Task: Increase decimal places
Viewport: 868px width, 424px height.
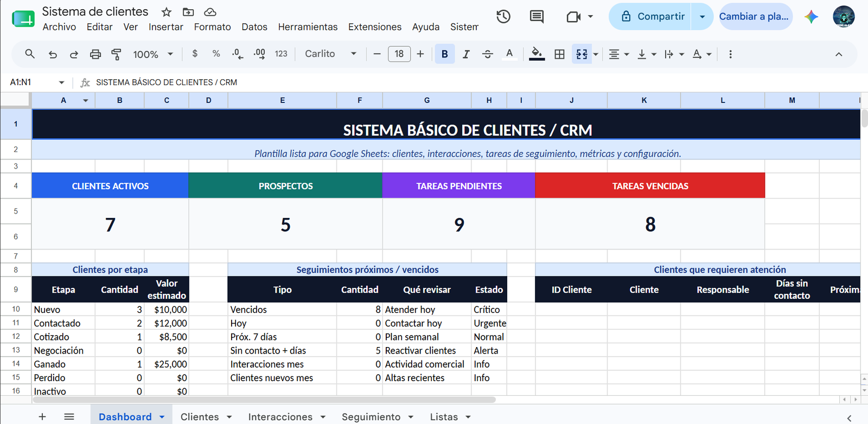Action: click(x=259, y=54)
